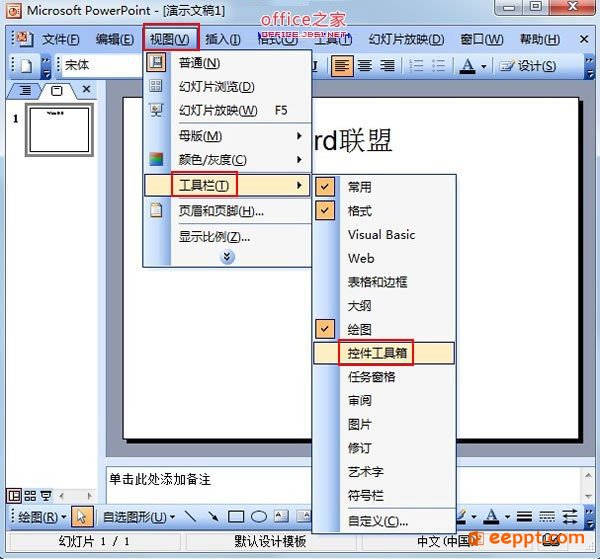Open the 窗口(W) menu

(482, 39)
